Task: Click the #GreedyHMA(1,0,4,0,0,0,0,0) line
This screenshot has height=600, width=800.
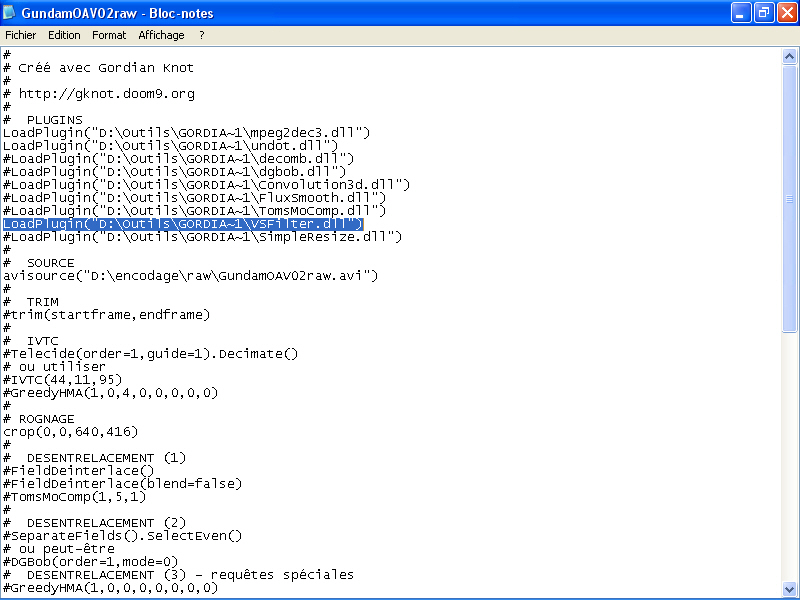Action: point(111,393)
